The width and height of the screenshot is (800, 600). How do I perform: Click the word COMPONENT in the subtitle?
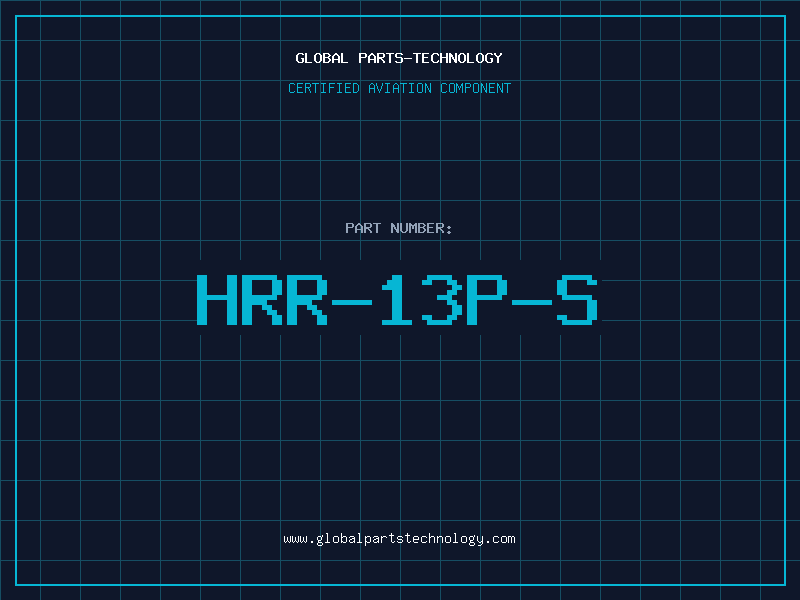476,88
